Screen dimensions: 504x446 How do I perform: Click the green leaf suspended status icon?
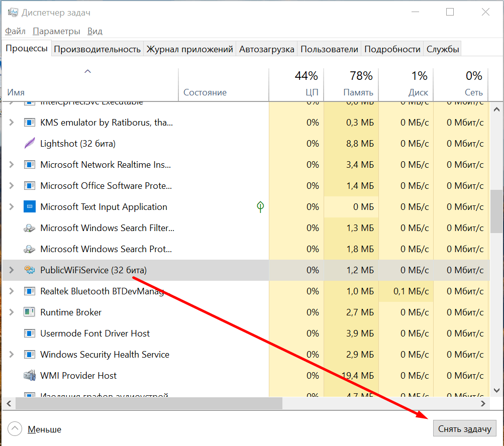pos(260,206)
